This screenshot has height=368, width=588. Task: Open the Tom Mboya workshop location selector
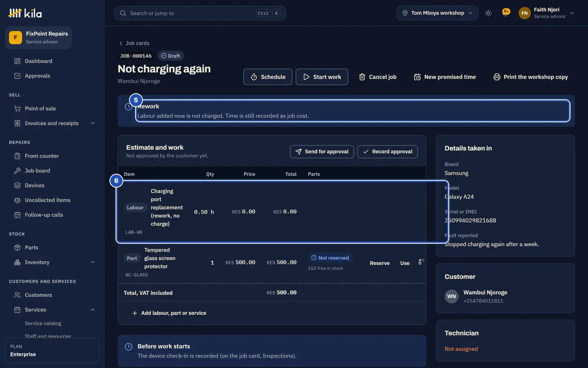coord(437,13)
